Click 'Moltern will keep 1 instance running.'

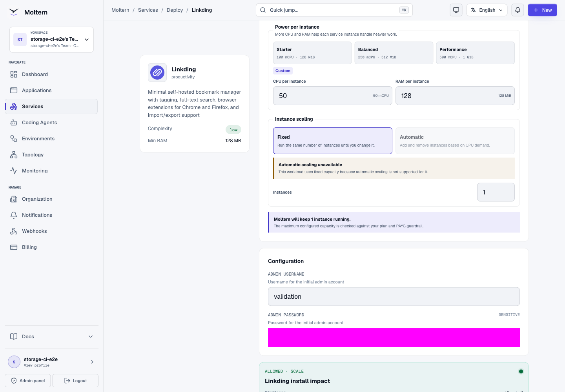(x=312, y=219)
